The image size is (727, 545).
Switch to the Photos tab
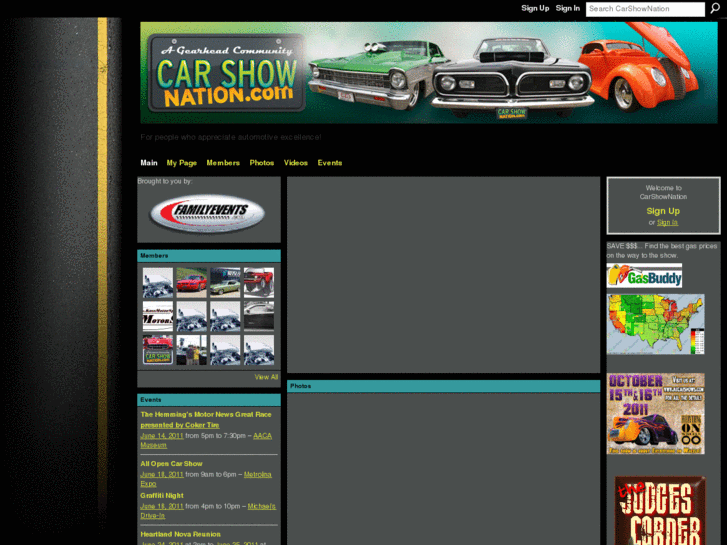pyautogui.click(x=261, y=163)
